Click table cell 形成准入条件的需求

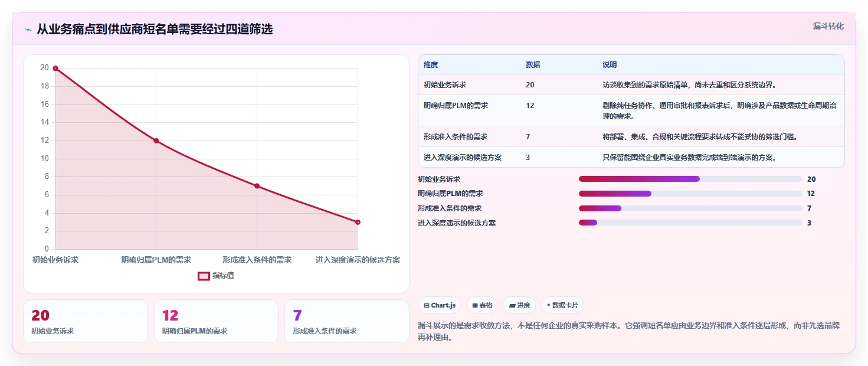pyautogui.click(x=456, y=137)
